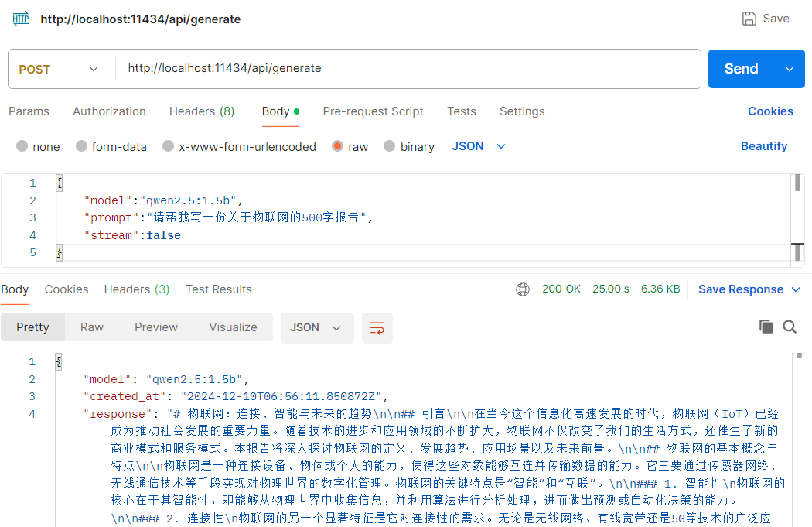Open the Pre-request Script tab

373,111
